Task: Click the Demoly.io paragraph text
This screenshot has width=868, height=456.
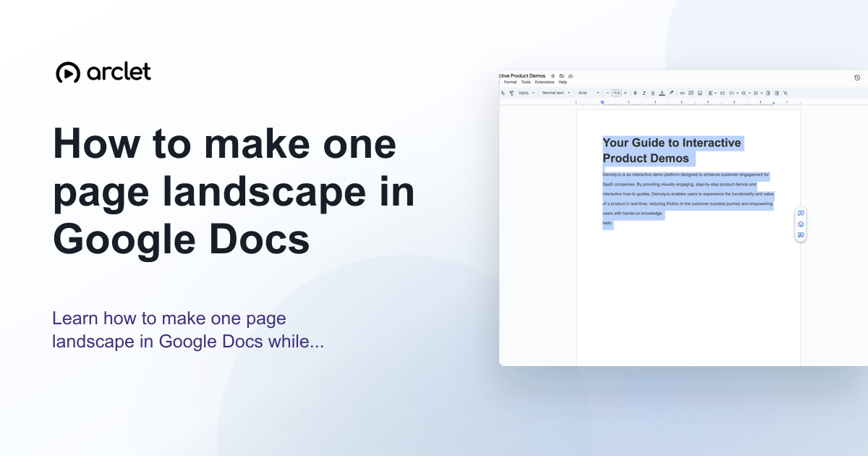Action: 688,194
